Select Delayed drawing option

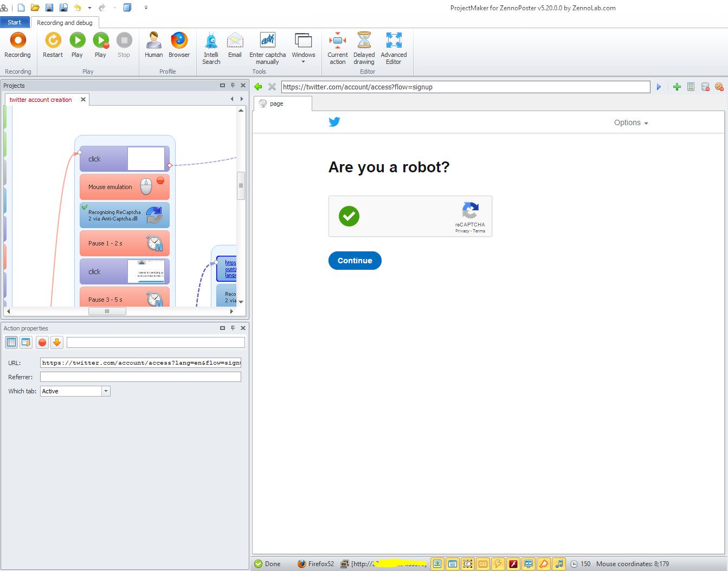coord(364,48)
